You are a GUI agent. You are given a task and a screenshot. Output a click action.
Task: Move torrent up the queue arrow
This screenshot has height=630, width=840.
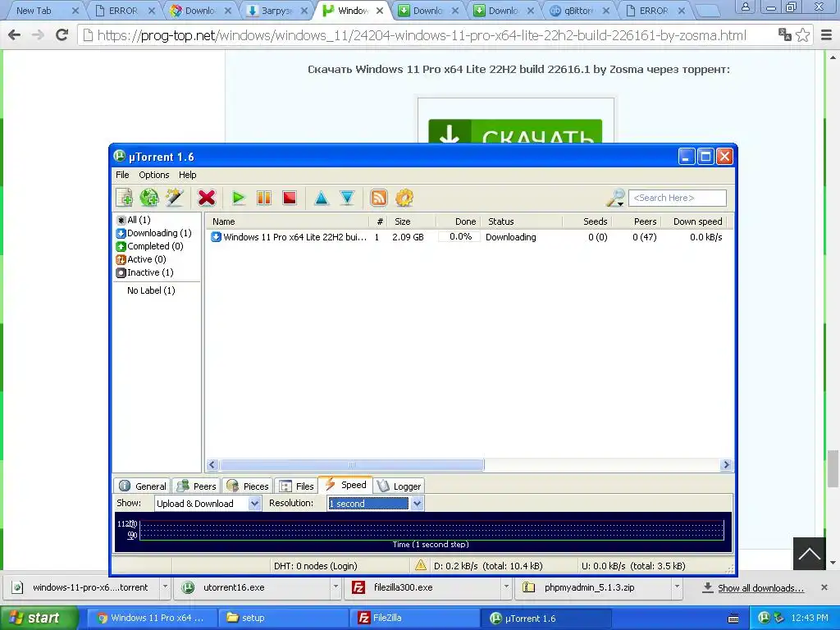(x=322, y=198)
